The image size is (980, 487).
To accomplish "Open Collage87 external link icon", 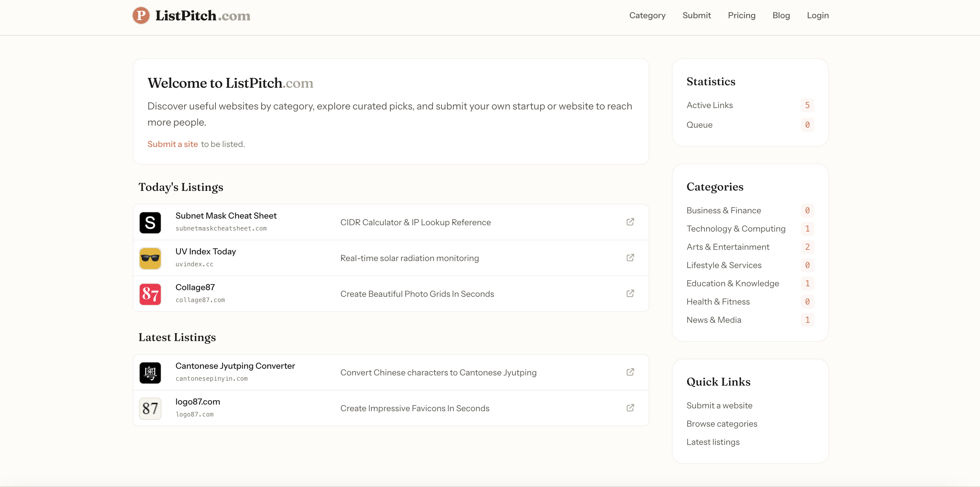I will pos(630,293).
